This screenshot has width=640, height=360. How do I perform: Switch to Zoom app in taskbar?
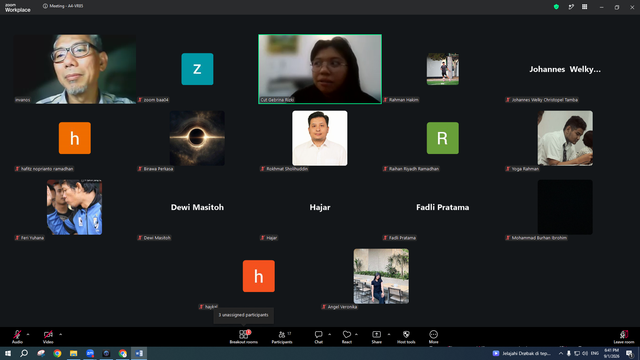coord(90,353)
